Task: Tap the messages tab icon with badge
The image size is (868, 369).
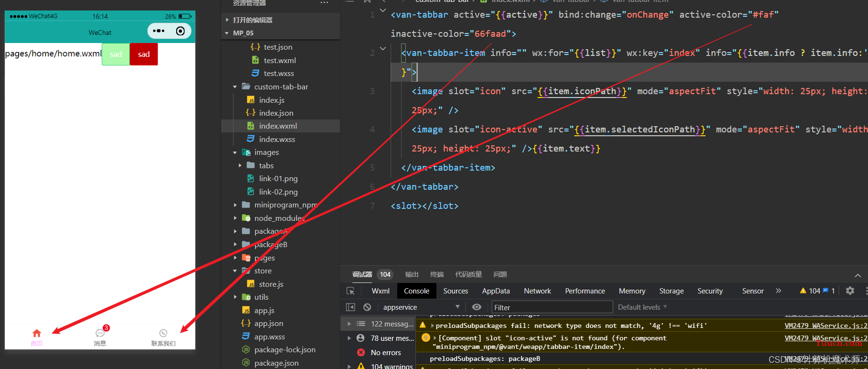Action: (100, 333)
